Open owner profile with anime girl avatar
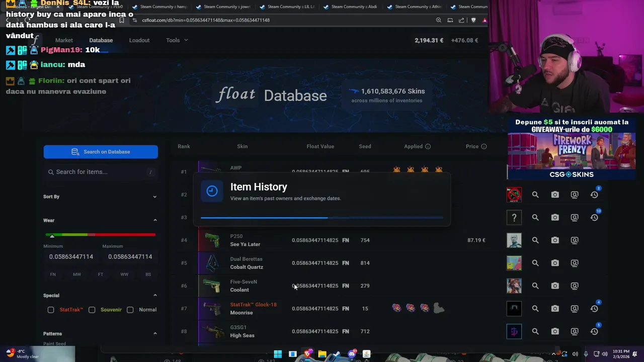The image size is (644, 362). coord(514,286)
